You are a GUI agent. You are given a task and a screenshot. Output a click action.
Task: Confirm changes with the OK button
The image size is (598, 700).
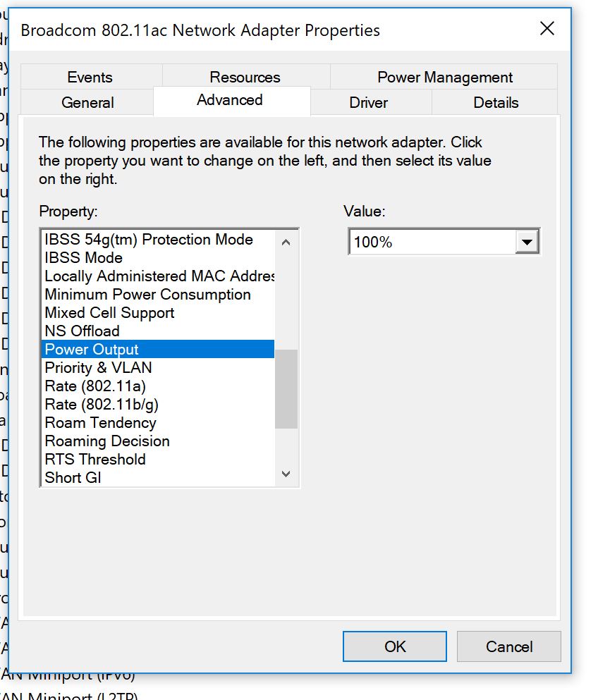pyautogui.click(x=395, y=646)
